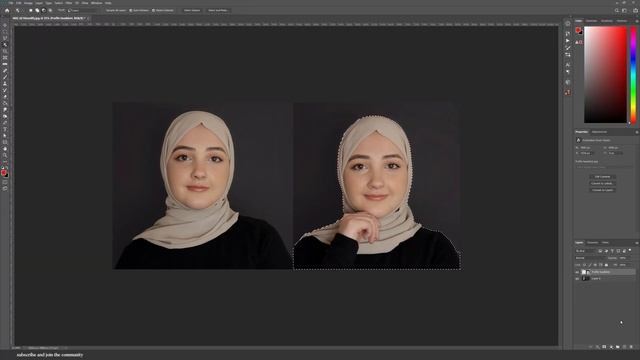Select the Move tool

click(x=5, y=24)
